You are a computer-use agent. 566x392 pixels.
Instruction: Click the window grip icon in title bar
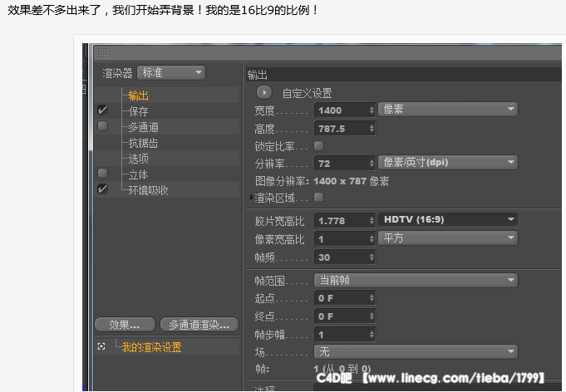pyautogui.click(x=103, y=53)
